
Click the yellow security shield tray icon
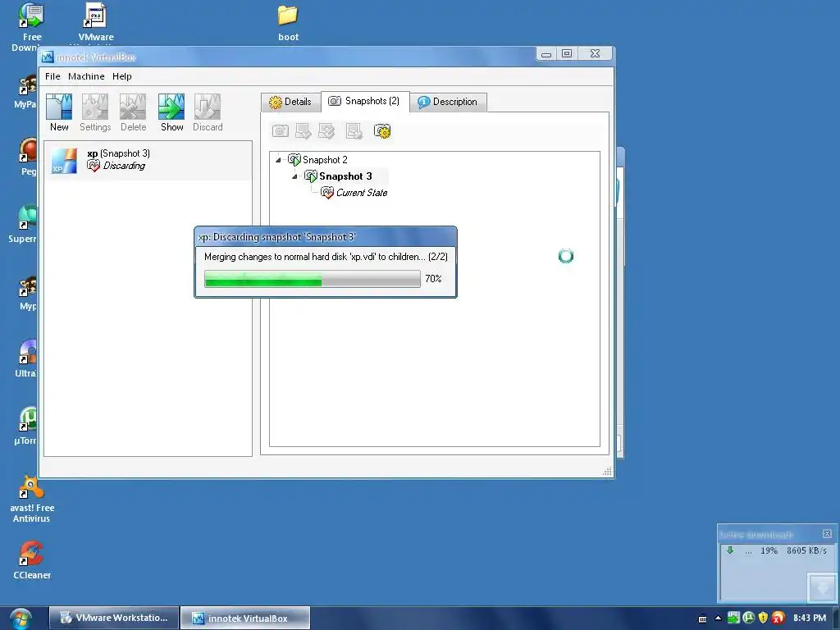[764, 618]
